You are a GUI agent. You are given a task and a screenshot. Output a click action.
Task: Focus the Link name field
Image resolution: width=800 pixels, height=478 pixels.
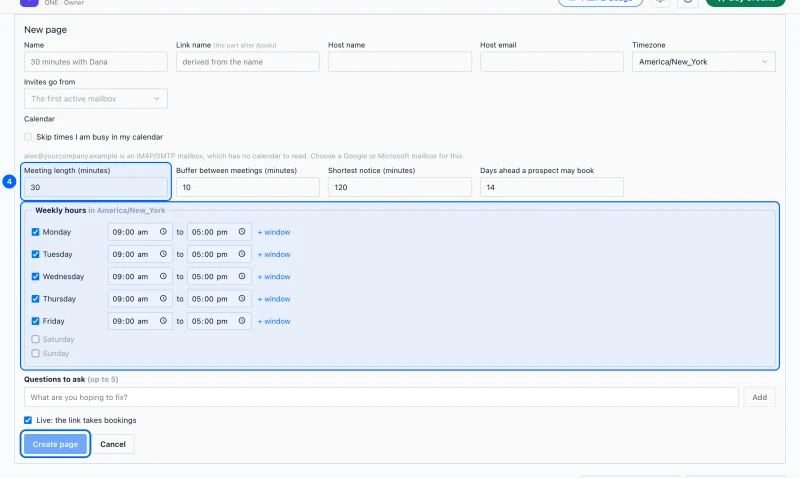pyautogui.click(x=247, y=62)
